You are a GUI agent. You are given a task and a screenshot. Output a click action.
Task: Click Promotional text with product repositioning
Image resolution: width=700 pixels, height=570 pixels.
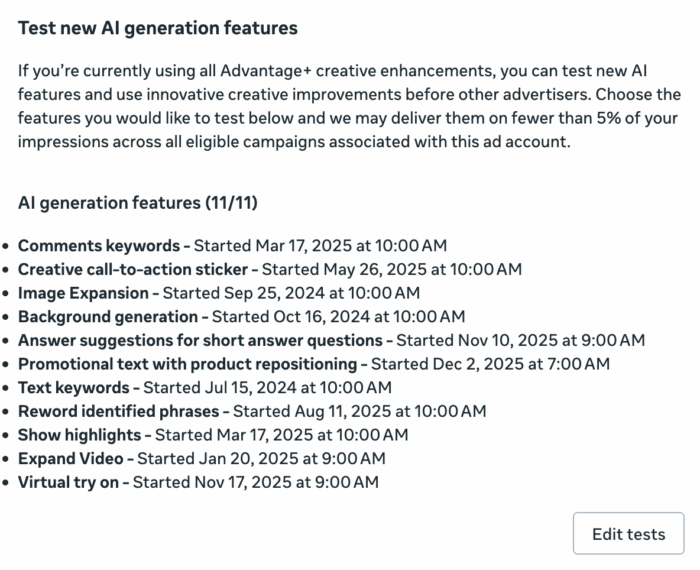pos(187,364)
